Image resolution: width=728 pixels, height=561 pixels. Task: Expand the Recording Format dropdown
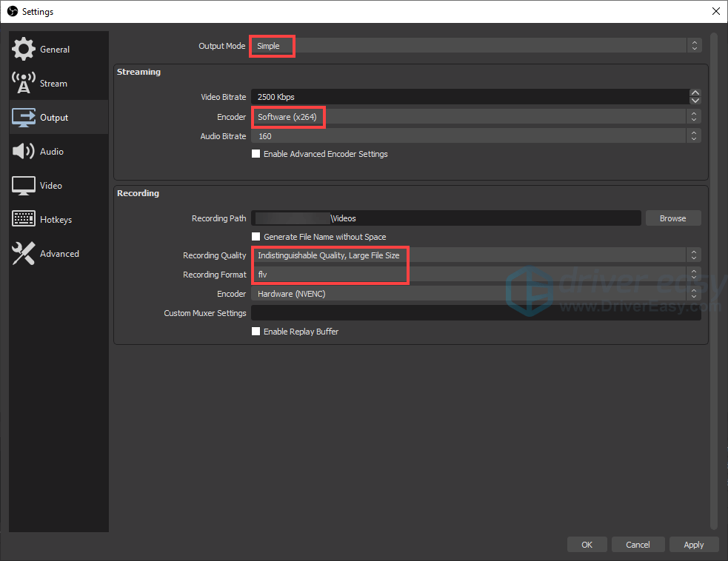tap(474, 274)
